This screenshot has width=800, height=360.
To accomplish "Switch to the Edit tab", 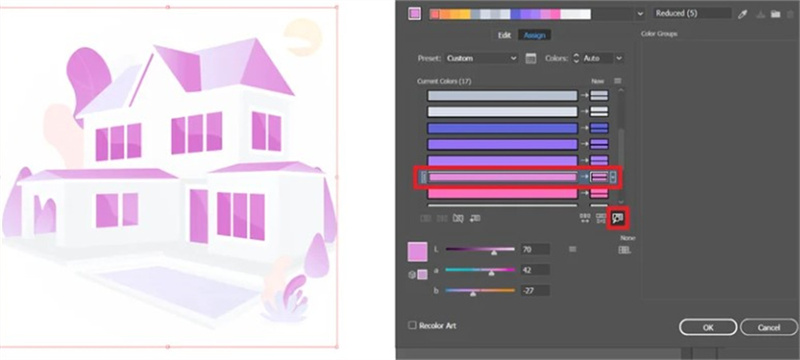I will point(504,35).
